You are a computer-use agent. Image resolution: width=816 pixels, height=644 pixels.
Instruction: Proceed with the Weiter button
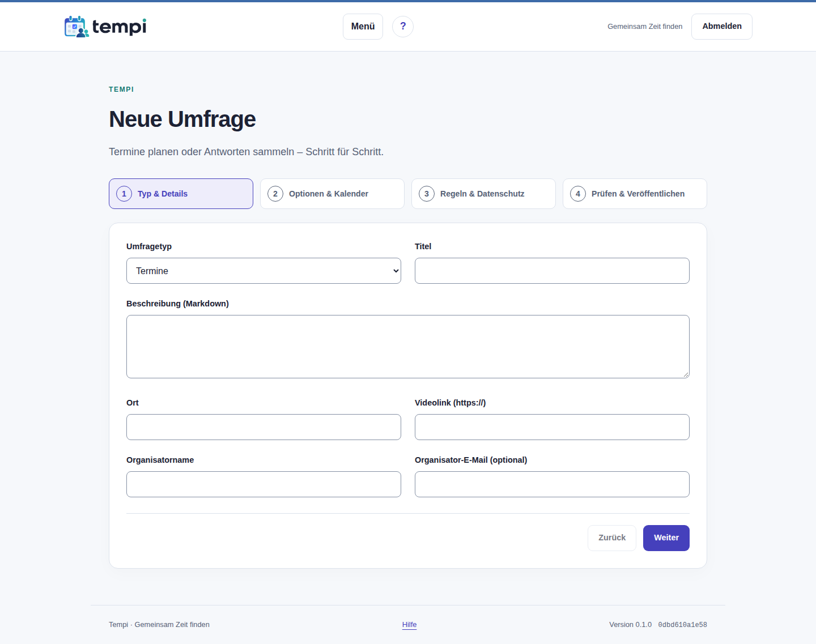[x=666, y=538]
